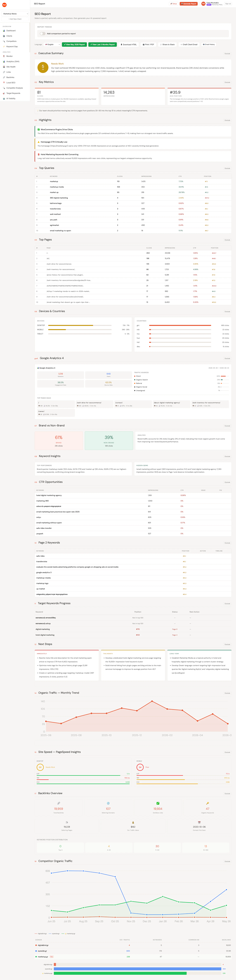The image size is (236, 980).
Task: Click the Domain First Seen calendar icon
Action: point(199,823)
